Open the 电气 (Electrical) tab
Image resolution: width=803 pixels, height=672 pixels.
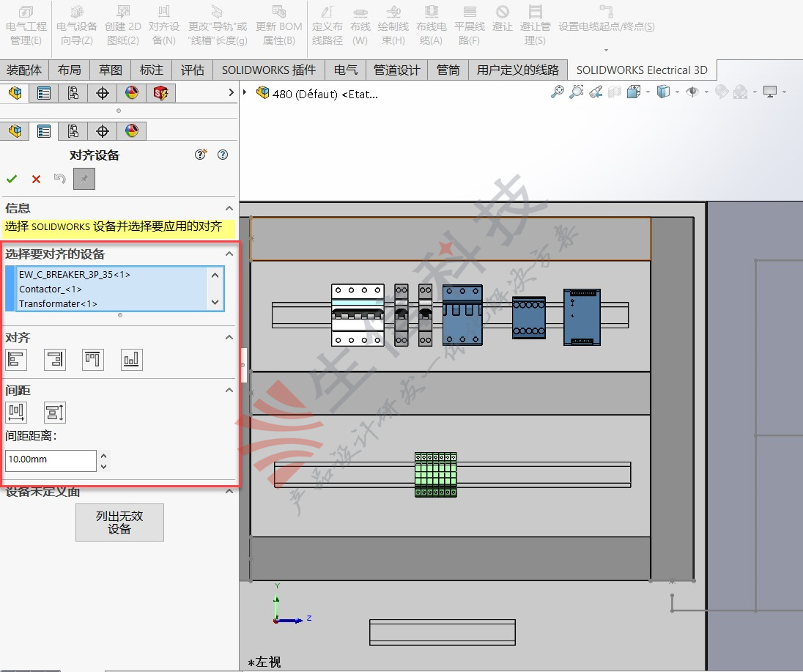(345, 70)
